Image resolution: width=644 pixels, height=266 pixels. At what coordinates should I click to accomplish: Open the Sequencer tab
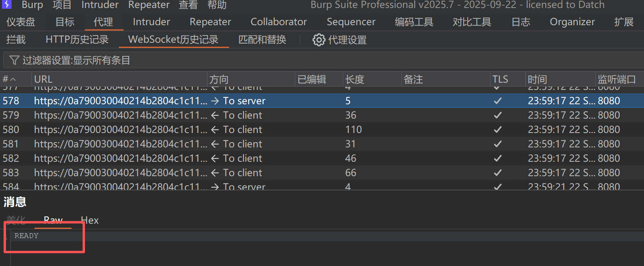click(x=351, y=22)
